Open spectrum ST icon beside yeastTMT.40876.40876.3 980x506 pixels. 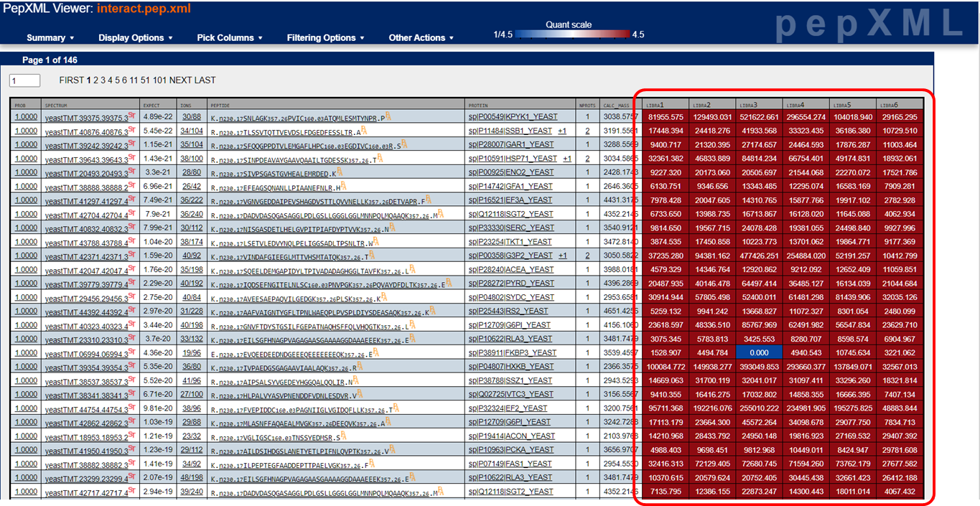coord(131,128)
